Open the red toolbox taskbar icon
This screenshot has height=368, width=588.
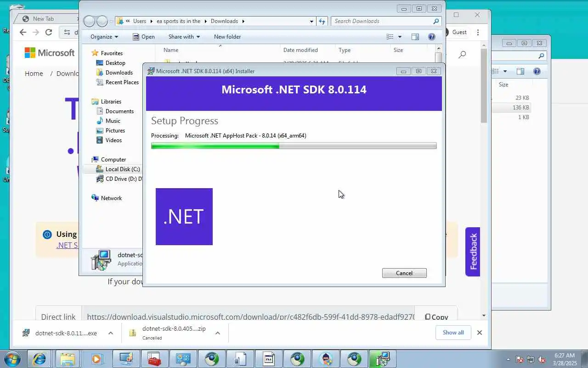pyautogui.click(x=154, y=359)
